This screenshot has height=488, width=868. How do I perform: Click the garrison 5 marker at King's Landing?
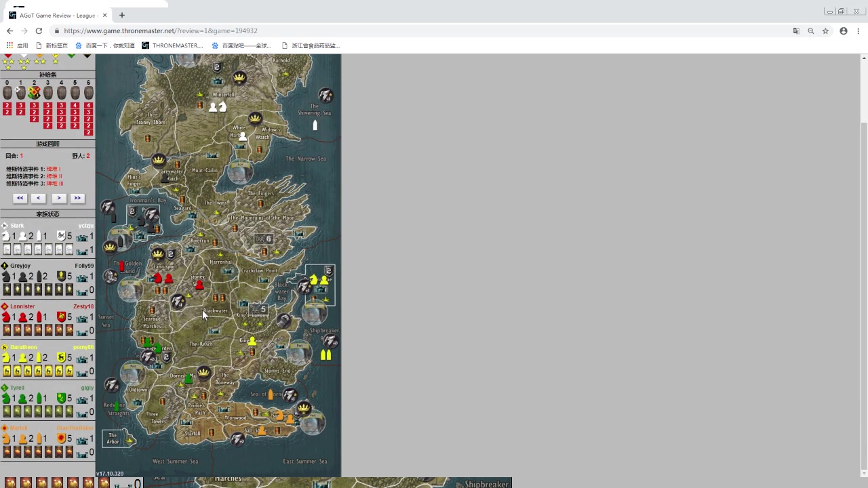[258, 310]
